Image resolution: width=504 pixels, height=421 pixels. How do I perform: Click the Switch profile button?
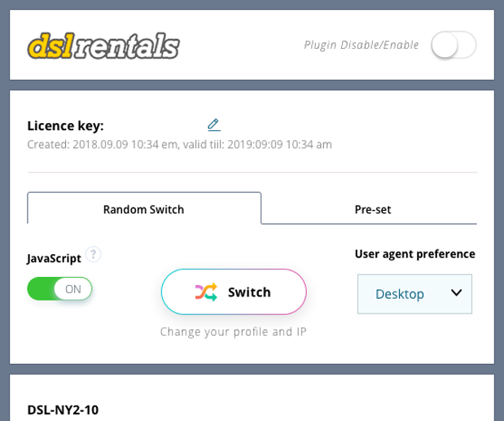(234, 292)
